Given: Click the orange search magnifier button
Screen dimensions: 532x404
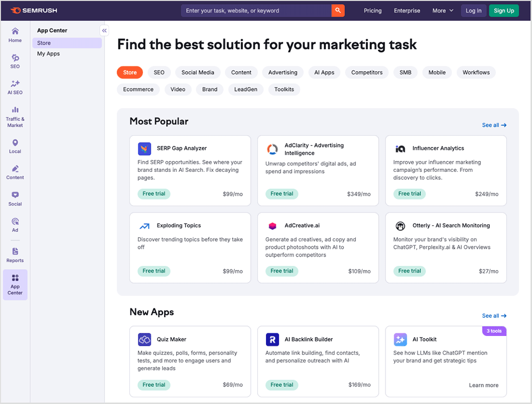Looking at the screenshot, I should point(338,10).
